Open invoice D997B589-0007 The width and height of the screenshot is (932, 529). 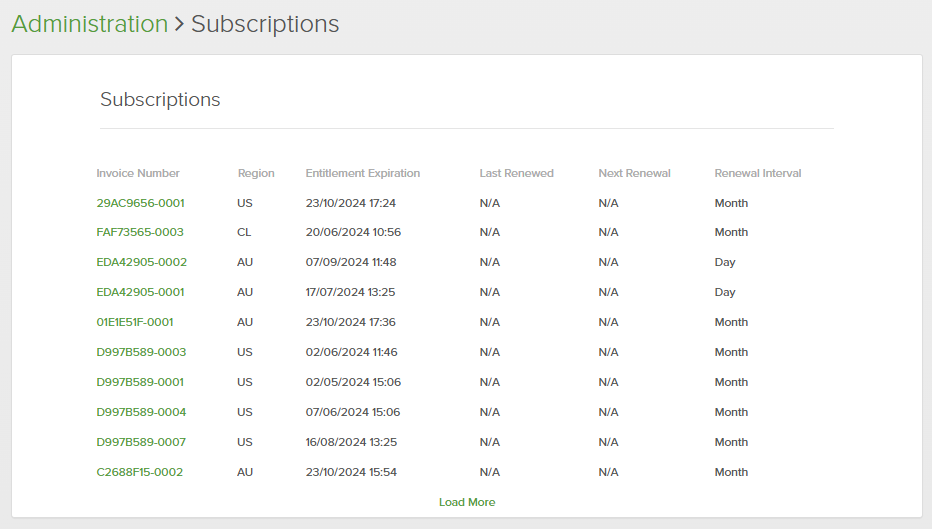coord(141,442)
